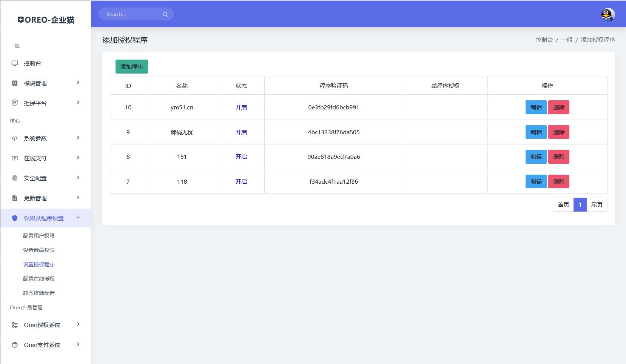Screen dimensions: 626x364
Task: Toggle 开启 status for ym51.cn
Action: pos(241,107)
